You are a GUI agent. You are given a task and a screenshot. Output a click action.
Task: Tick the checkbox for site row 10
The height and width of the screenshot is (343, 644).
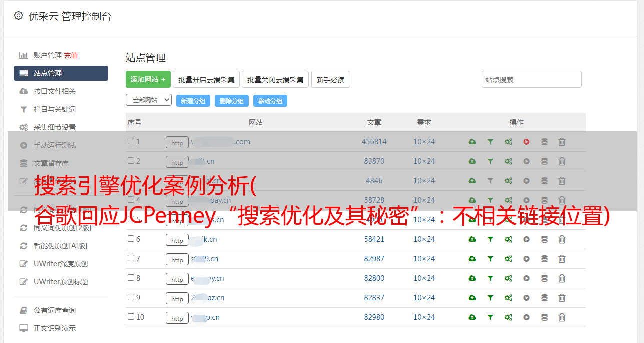[131, 317]
